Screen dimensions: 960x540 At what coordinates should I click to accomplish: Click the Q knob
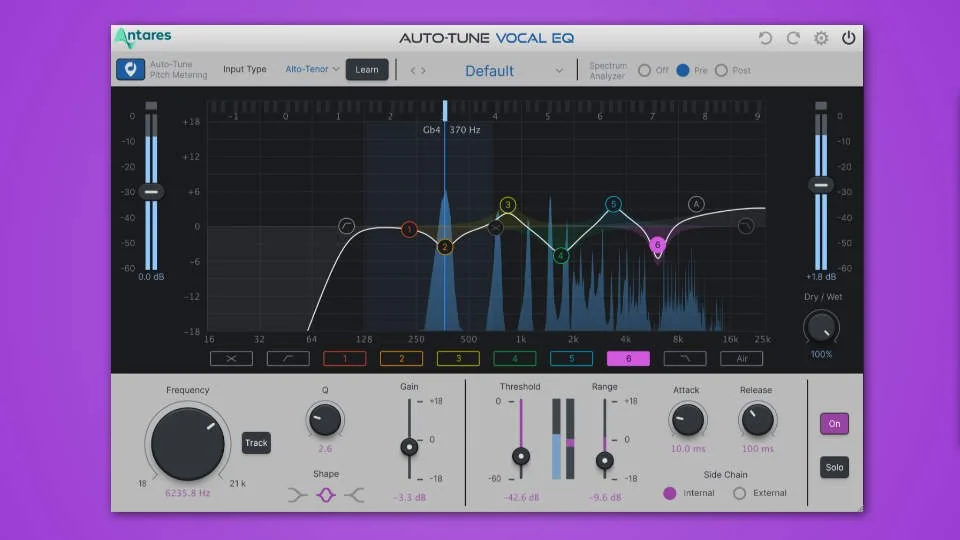(325, 420)
